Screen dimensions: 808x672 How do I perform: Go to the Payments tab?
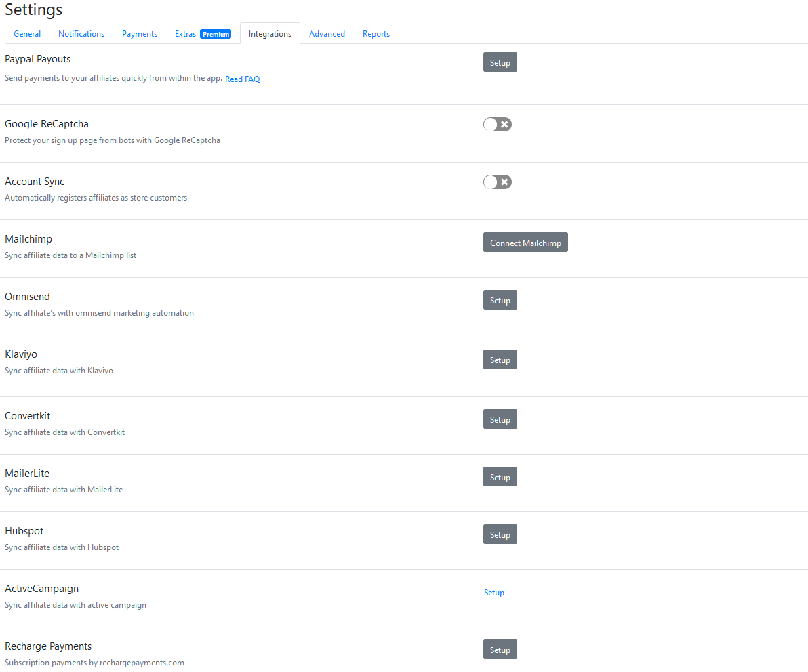pyautogui.click(x=140, y=34)
